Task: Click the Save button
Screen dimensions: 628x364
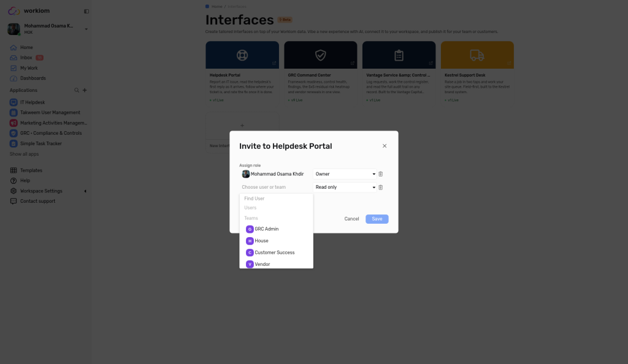Action: pos(377,219)
